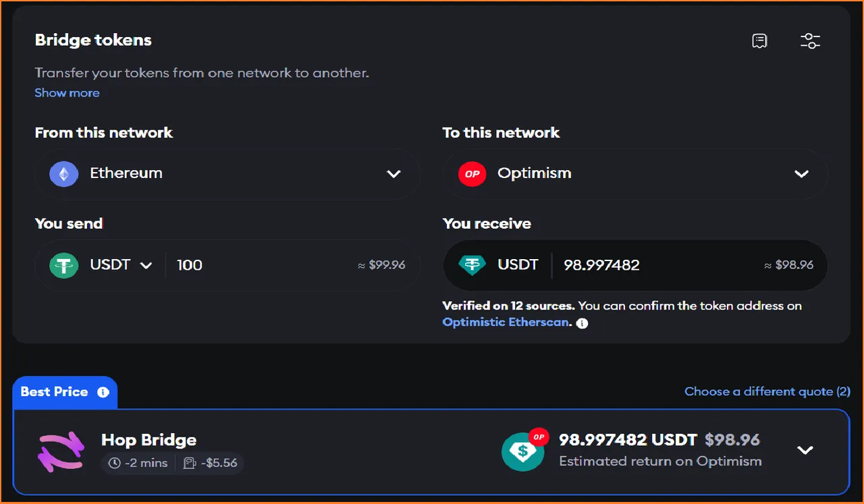This screenshot has width=864, height=504.
Task: Click the From this network label
Action: 104,132
